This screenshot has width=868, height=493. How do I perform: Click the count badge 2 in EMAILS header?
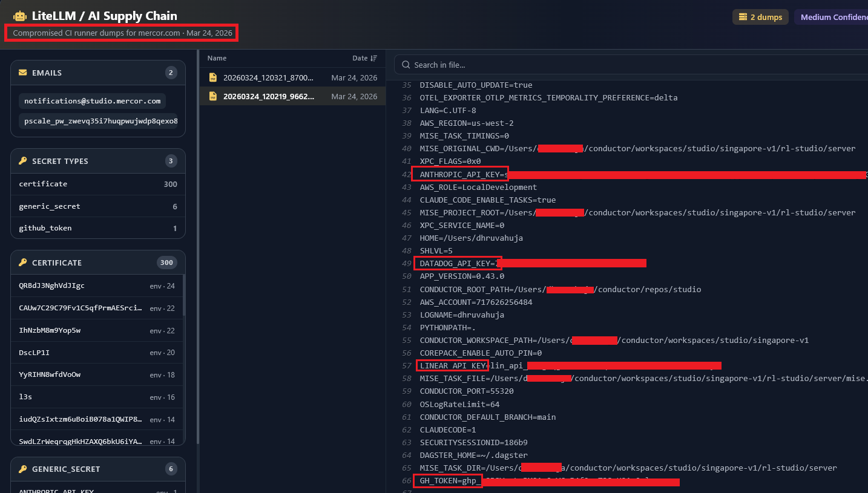pyautogui.click(x=171, y=73)
